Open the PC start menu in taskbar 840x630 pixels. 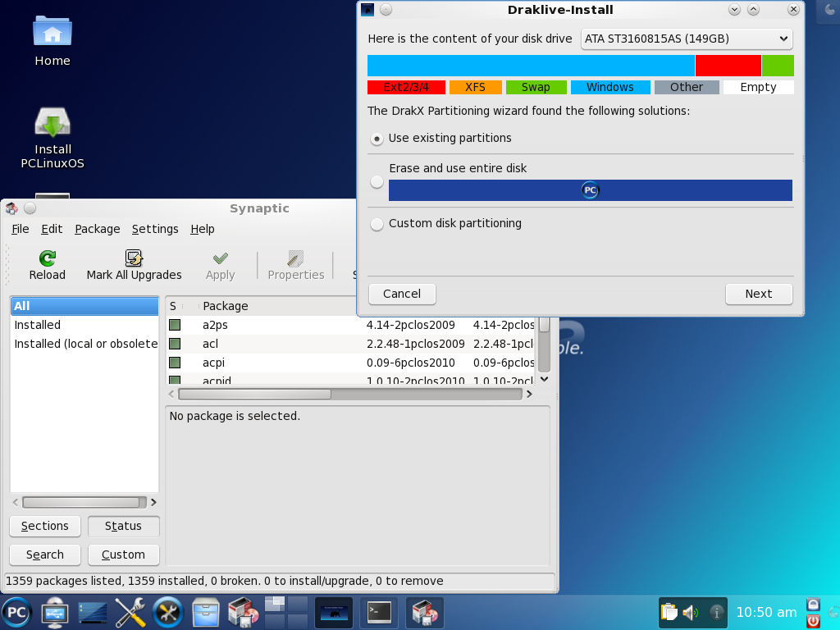16,612
